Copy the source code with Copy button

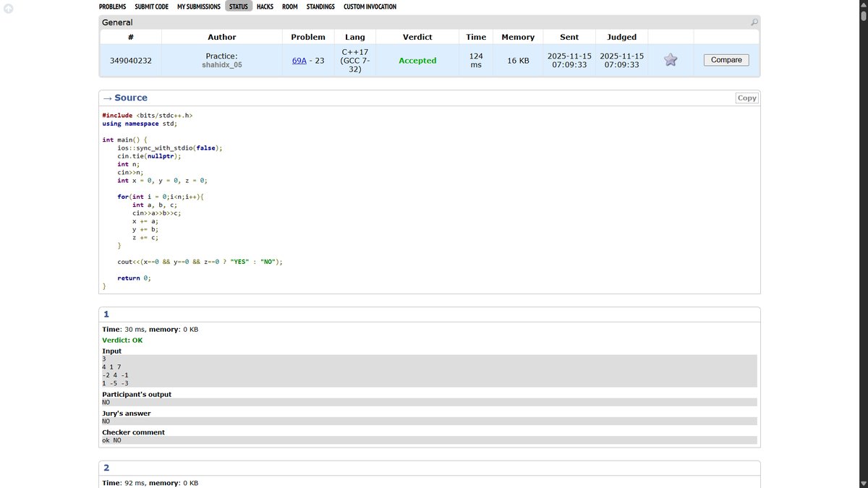pos(746,98)
